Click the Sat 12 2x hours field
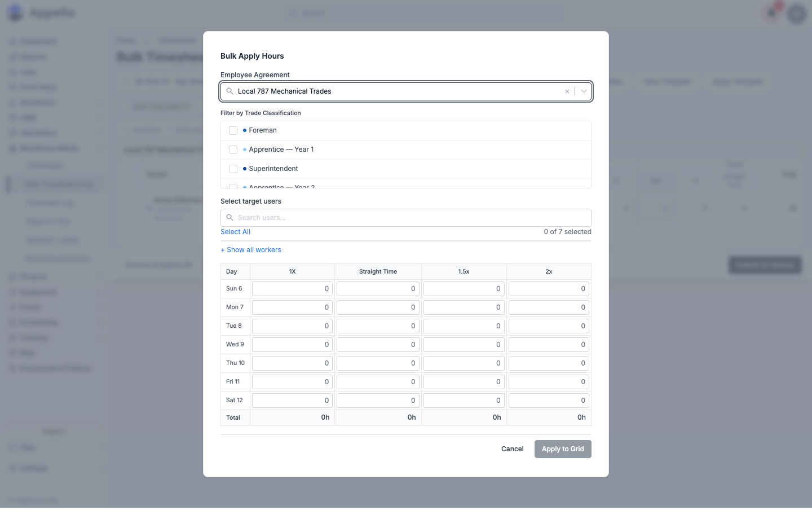The height and width of the screenshot is (528, 812). pos(549,401)
